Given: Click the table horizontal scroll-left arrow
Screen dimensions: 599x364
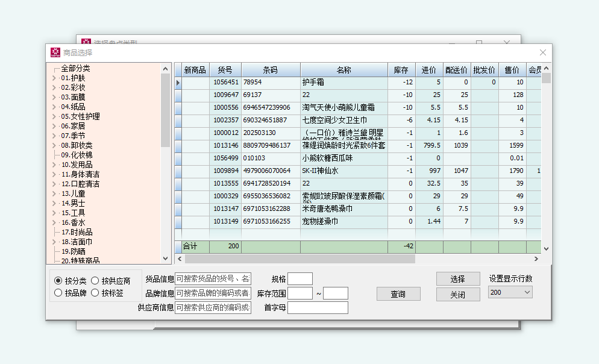Looking at the screenshot, I should 180,259.
